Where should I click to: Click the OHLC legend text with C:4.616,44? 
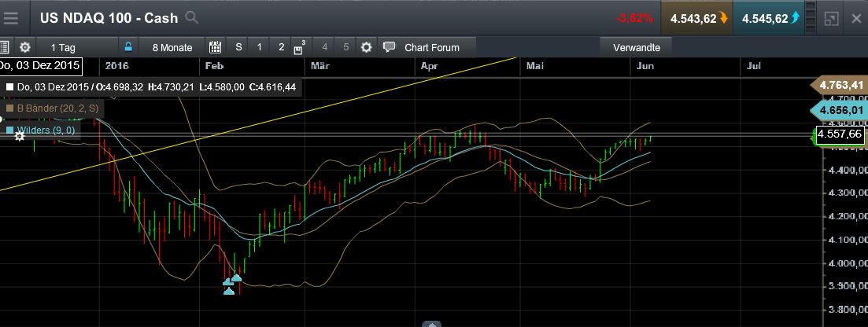tap(157, 87)
